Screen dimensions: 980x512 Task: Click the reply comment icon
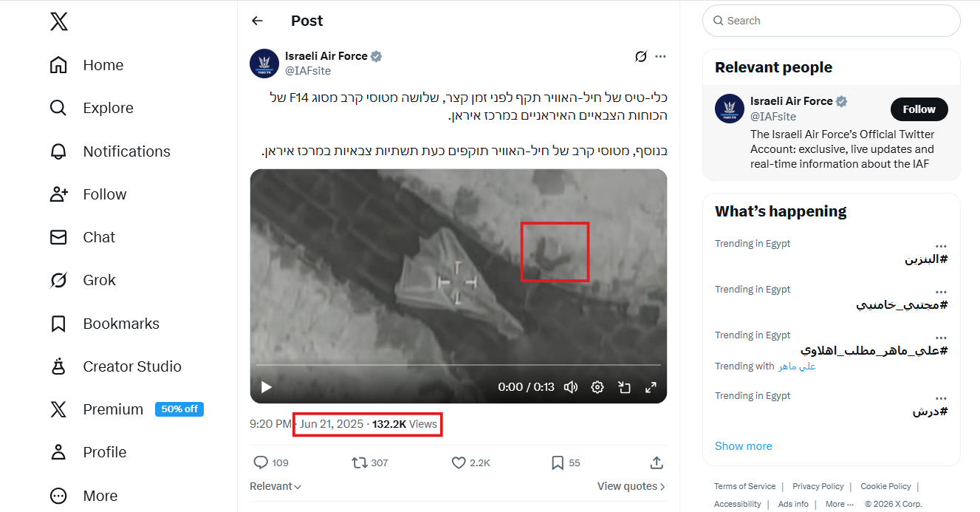click(x=261, y=462)
